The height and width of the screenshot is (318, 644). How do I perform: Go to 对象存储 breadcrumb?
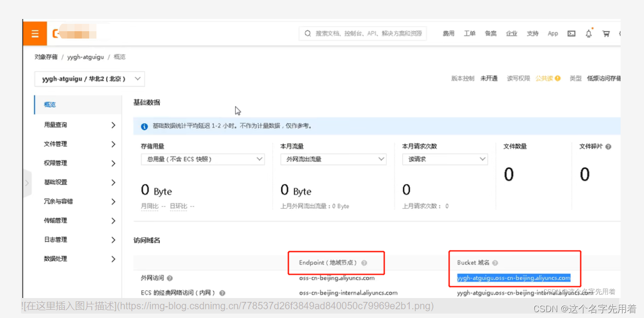[46, 57]
